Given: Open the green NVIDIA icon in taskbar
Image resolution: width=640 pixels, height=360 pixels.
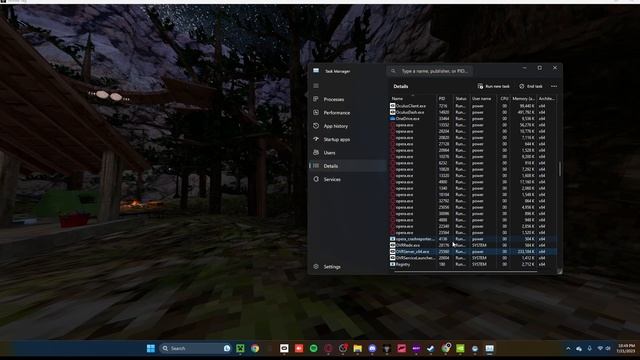Looking at the screenshot, I should tap(460, 348).
